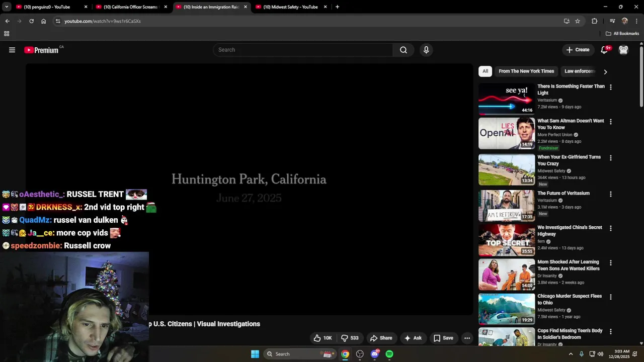Install app icon in the address bar
Viewport: 644px width, 362px height.
(x=567, y=21)
